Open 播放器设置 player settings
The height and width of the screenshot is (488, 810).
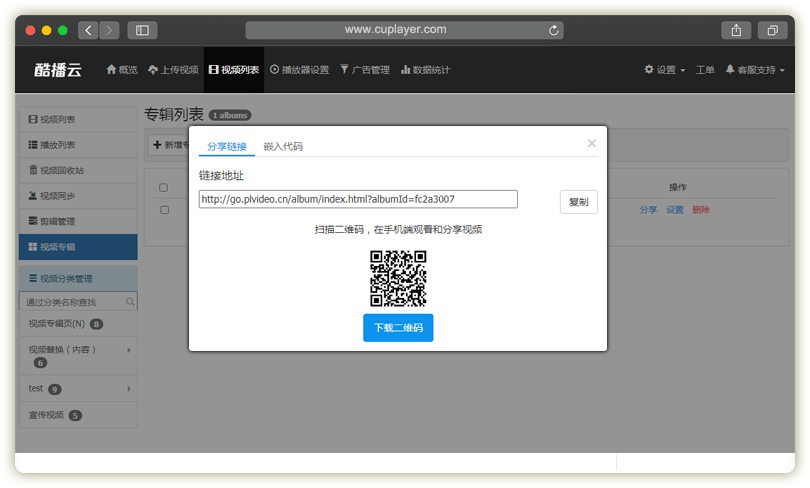299,70
